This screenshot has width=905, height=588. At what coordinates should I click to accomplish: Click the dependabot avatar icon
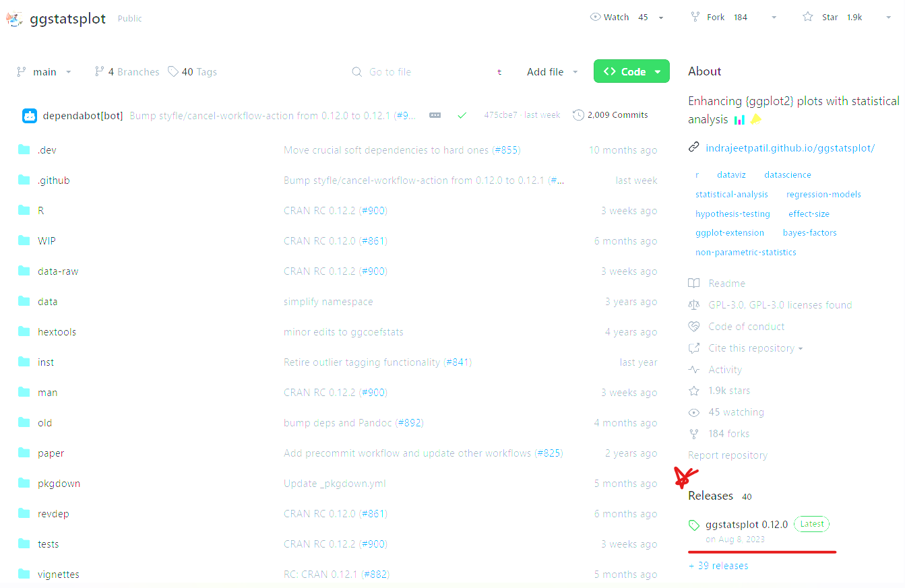pos(29,115)
